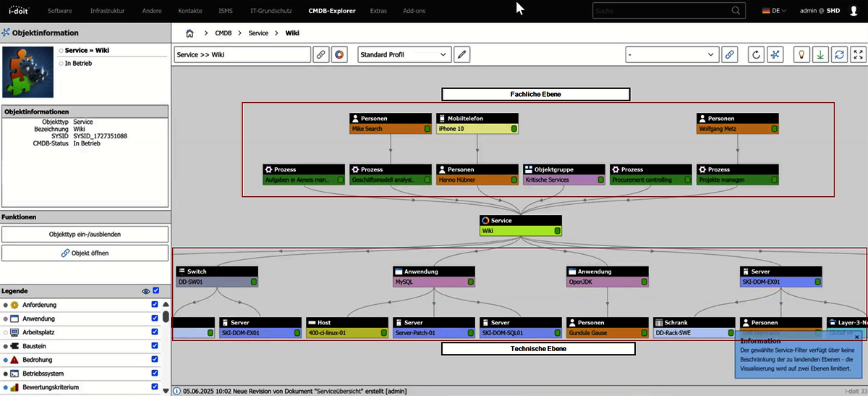Click the Arbeitsplatz legend monitor icon
Viewport: 868px width, 396px height.
coord(14,332)
